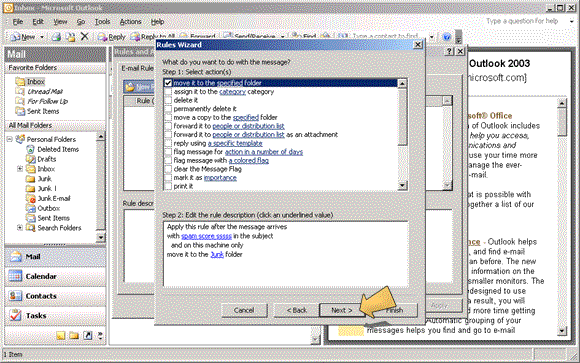Click the Delete X toolbar icon
Viewport: 580px width, 363px height.
(x=85, y=36)
